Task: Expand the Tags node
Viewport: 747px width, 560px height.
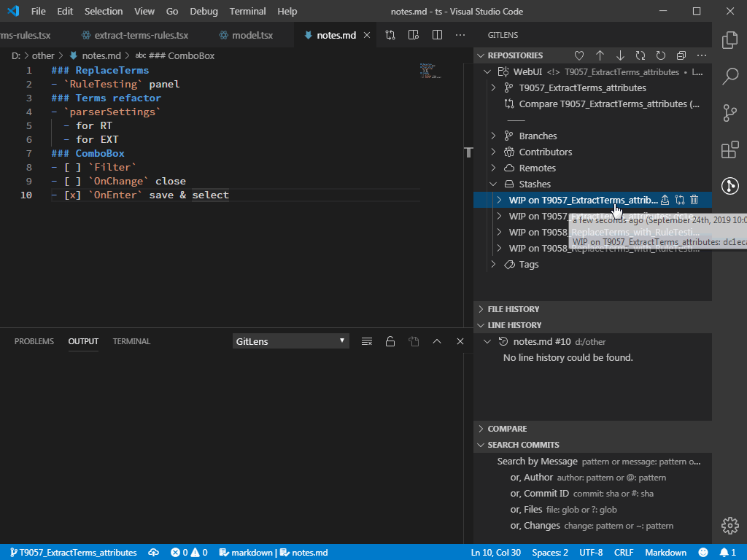Action: click(494, 264)
